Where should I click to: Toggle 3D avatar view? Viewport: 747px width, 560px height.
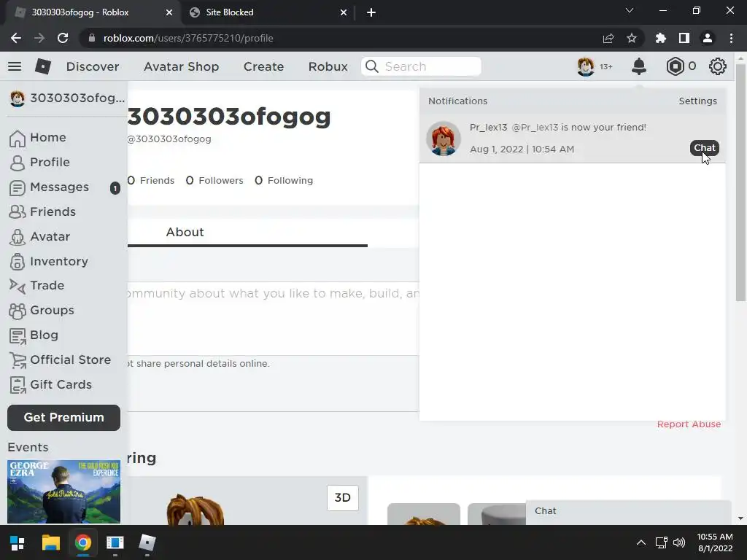click(343, 497)
